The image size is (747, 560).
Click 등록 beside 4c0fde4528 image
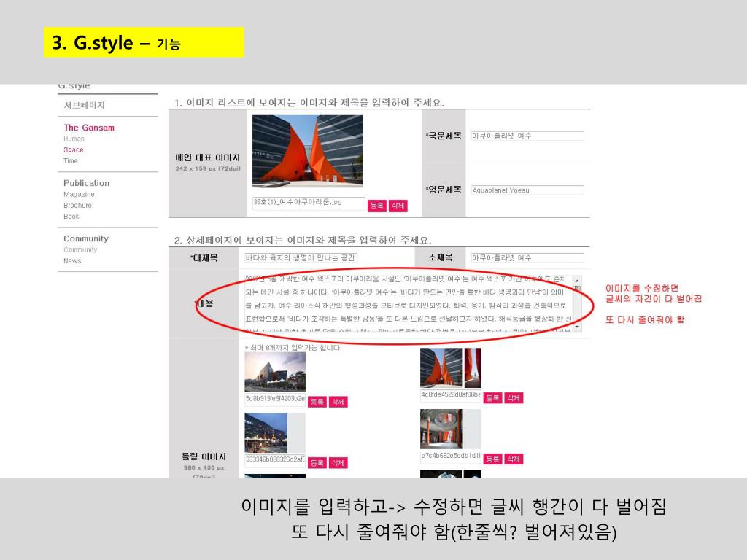(492, 398)
